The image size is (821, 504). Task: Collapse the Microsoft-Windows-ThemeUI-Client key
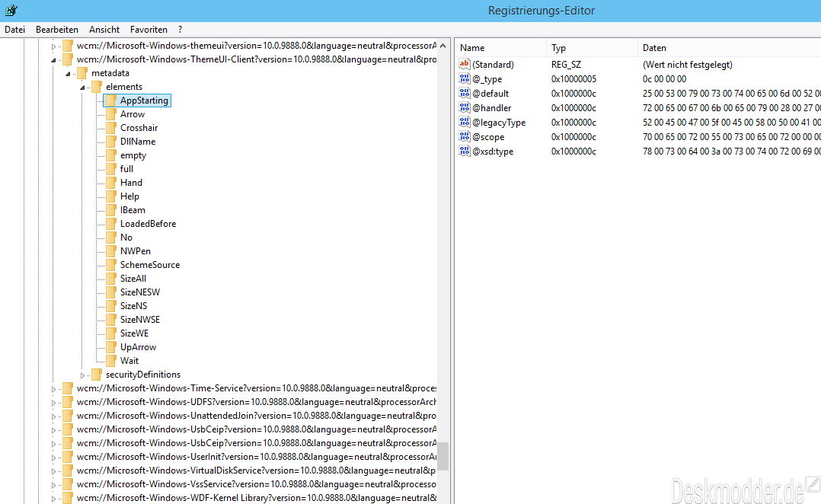pos(53,60)
